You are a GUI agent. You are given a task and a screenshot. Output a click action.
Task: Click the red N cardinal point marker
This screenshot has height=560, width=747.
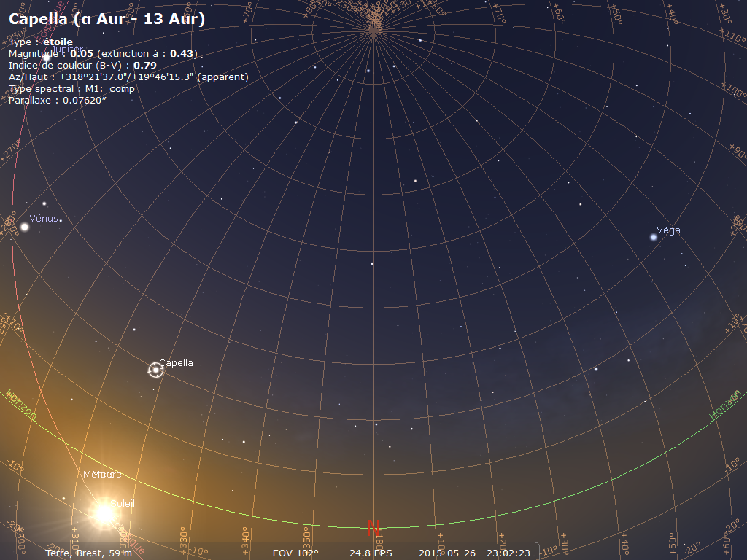(x=373, y=528)
